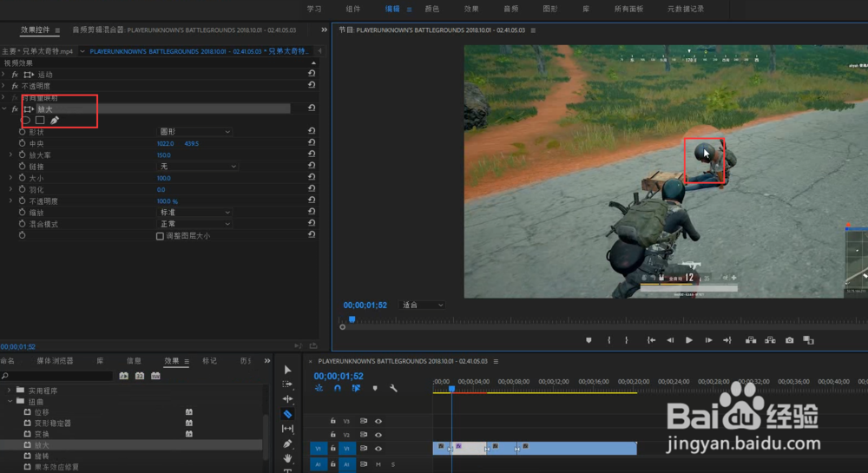Reset the 羽化 parameter

point(312,188)
